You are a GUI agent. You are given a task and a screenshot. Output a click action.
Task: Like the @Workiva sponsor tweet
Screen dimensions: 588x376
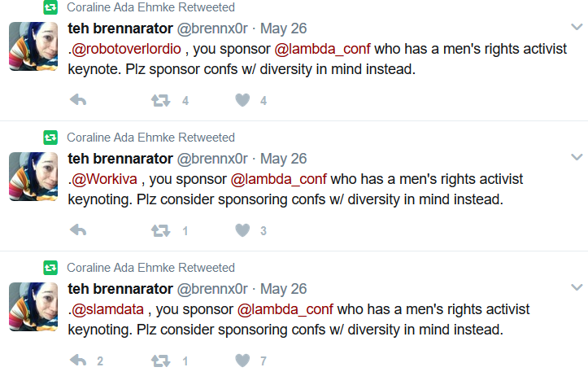(x=242, y=230)
